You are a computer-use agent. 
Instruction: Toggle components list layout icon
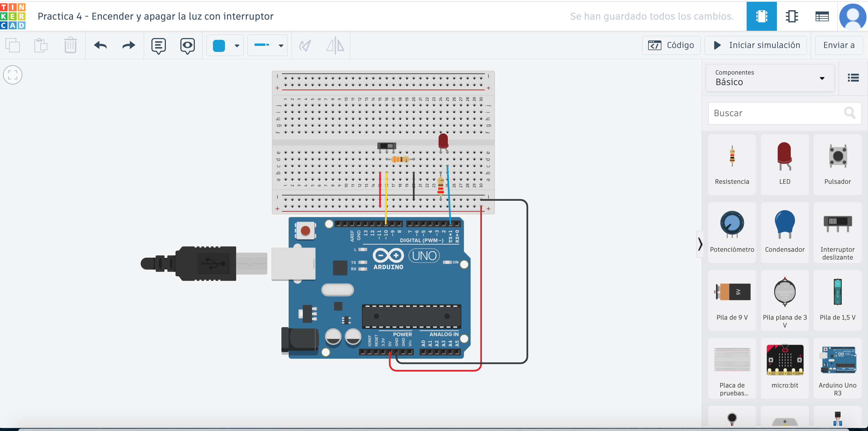(853, 78)
